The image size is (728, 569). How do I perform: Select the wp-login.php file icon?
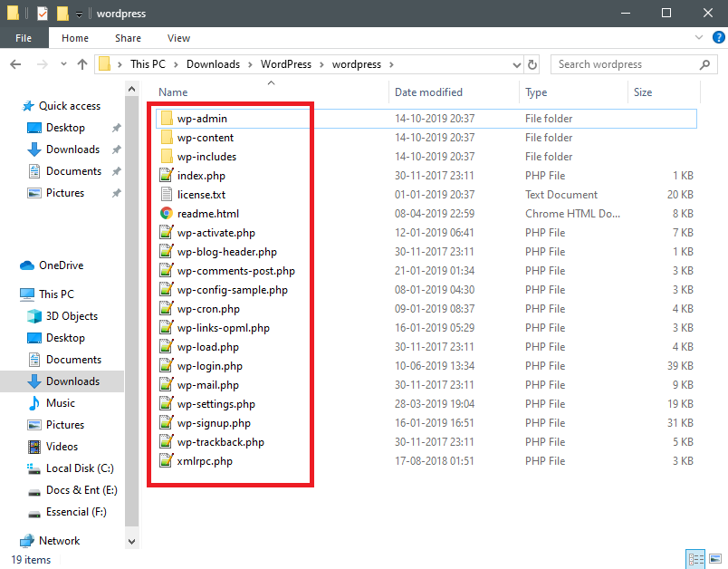coord(167,366)
